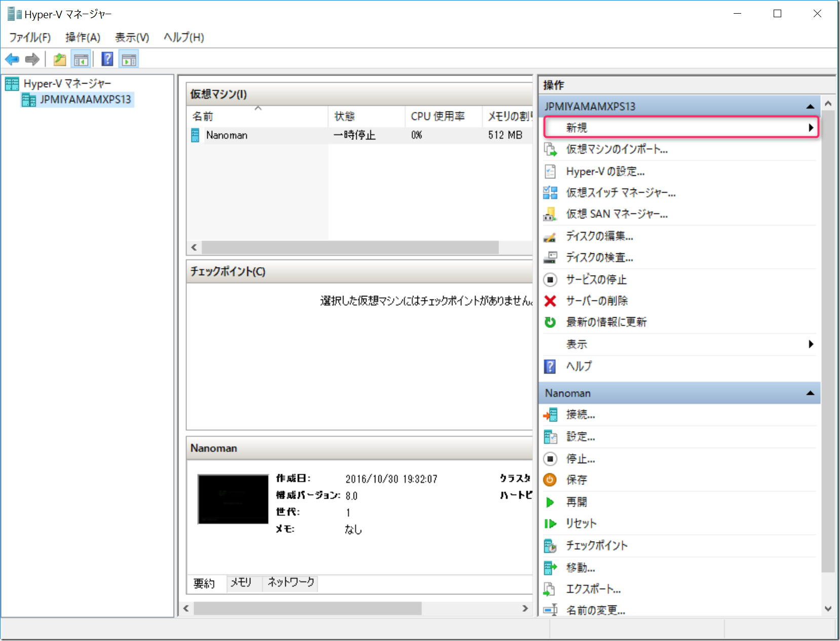
Task: Sort by 名前 column header
Action: [258, 117]
